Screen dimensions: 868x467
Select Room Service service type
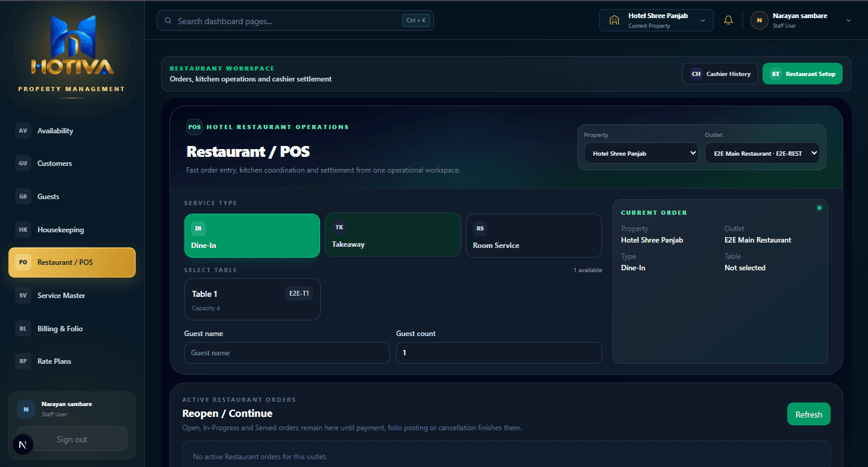click(x=534, y=236)
